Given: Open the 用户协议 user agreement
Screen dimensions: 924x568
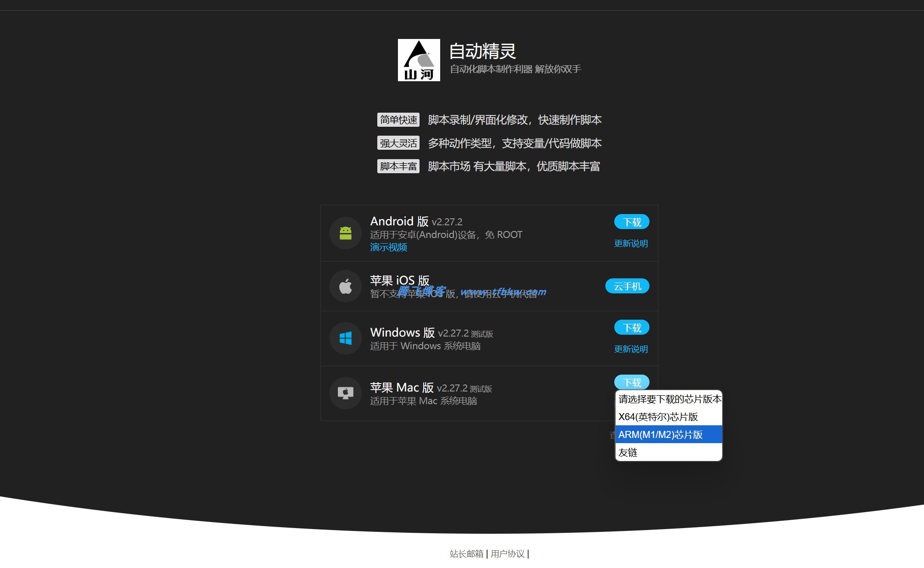Looking at the screenshot, I should pos(508,554).
